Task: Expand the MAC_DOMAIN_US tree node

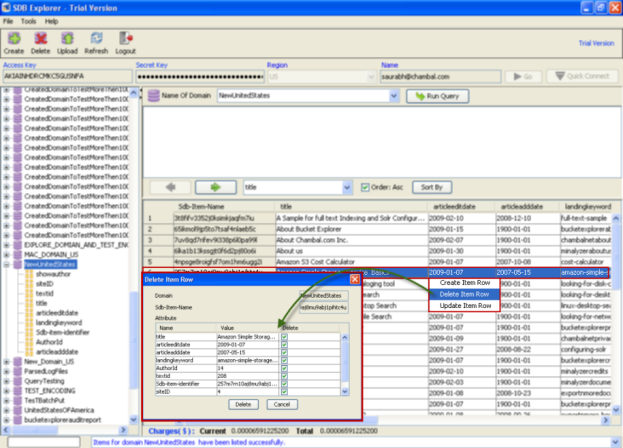Action: pos(7,255)
